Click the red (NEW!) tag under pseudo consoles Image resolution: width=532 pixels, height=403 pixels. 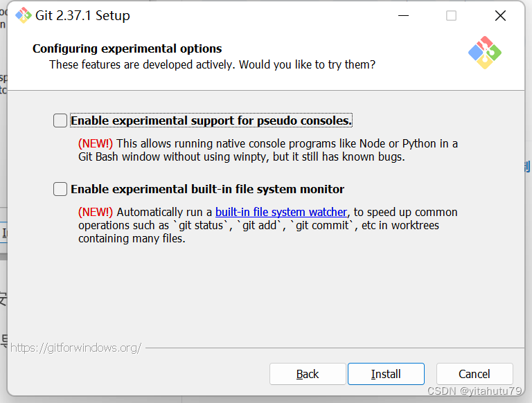96,143
